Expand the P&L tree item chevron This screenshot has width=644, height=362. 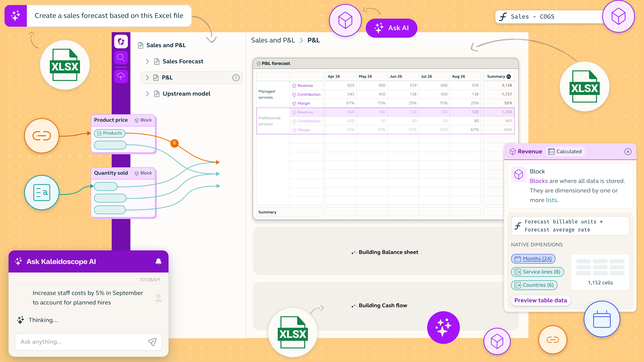[147, 78]
